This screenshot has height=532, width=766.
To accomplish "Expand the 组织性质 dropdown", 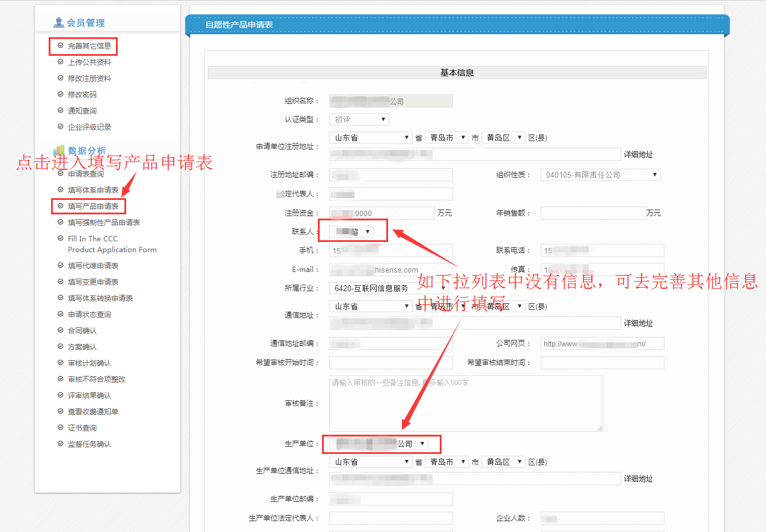I will tap(600, 175).
